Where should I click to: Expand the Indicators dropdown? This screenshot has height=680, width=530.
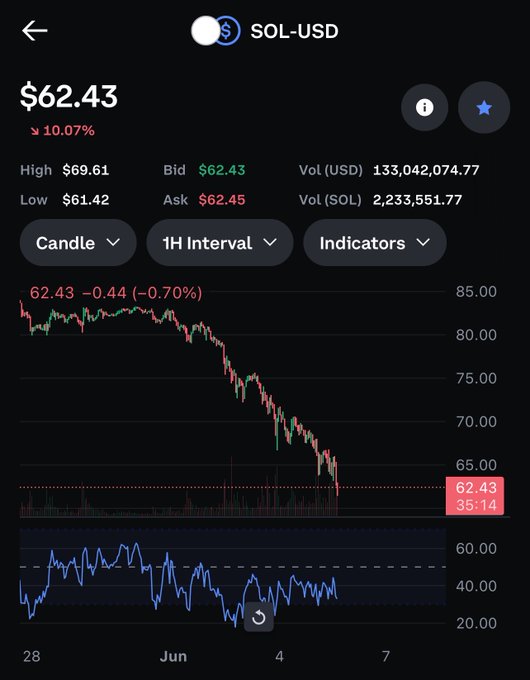[x=375, y=242]
